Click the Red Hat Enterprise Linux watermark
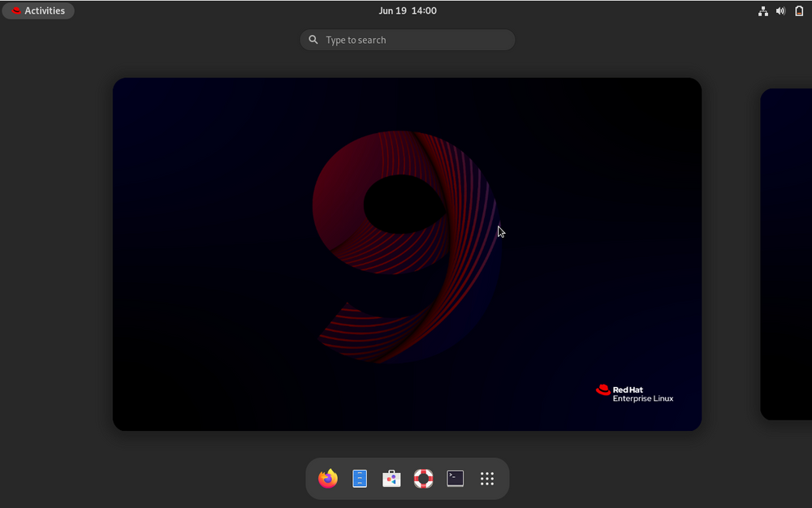 coord(636,392)
